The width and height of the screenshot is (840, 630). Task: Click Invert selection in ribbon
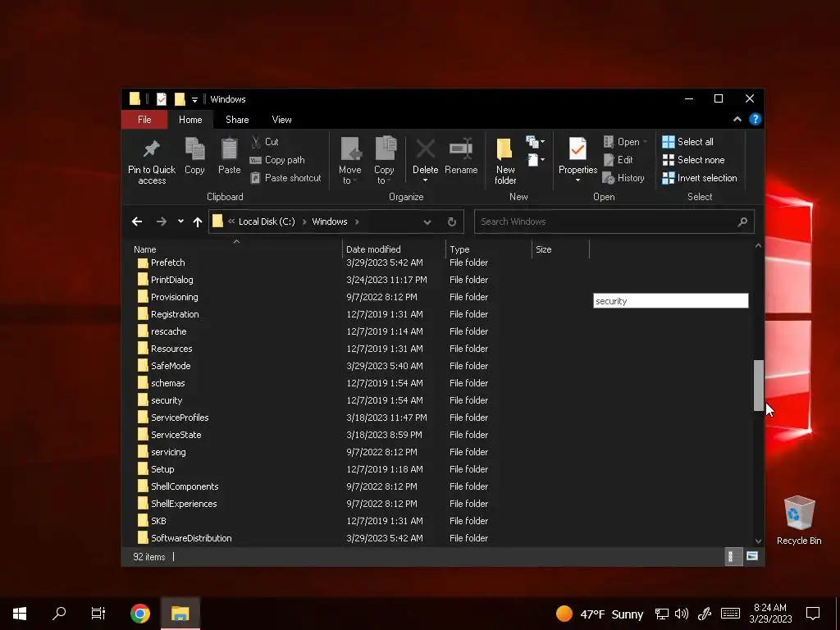pos(700,178)
